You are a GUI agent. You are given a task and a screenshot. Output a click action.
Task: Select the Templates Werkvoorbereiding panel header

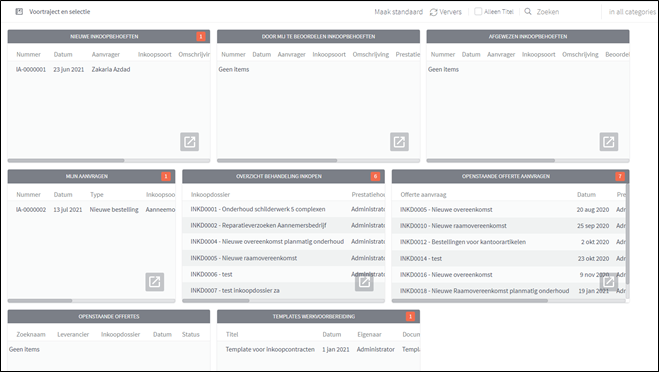tap(318, 317)
